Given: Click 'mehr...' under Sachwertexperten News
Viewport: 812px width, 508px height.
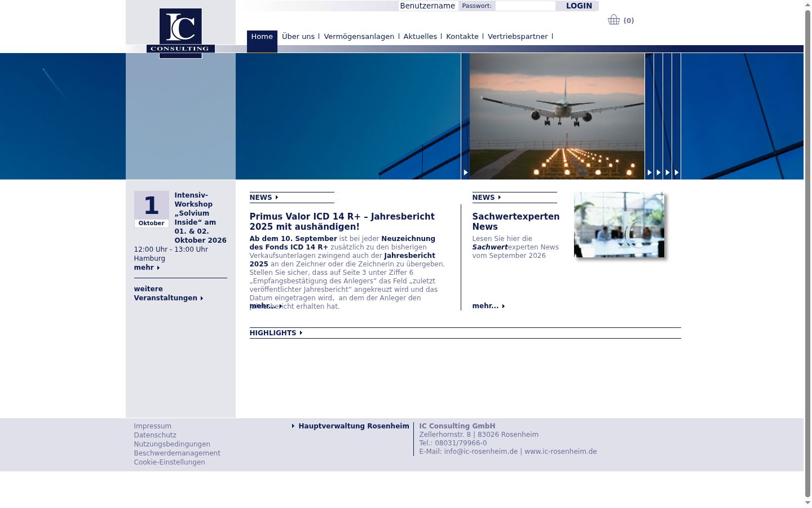Looking at the screenshot, I should pyautogui.click(x=488, y=306).
